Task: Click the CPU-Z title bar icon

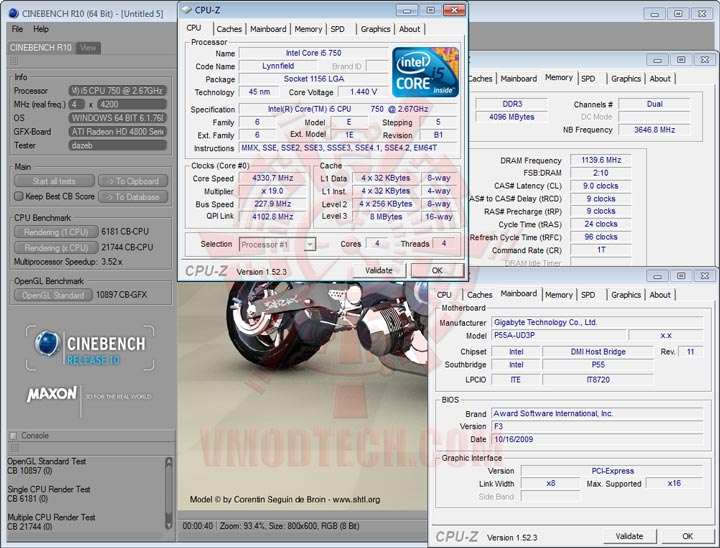Action: coord(186,10)
